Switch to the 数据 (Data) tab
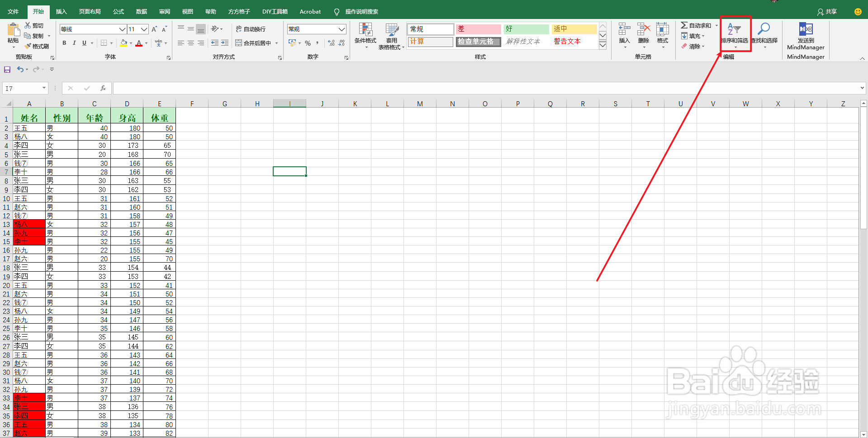 click(142, 12)
